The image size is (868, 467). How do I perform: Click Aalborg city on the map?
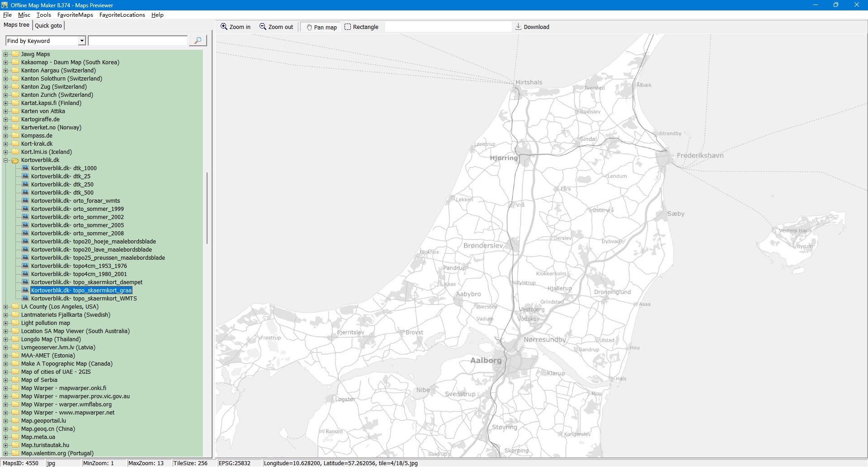click(486, 361)
